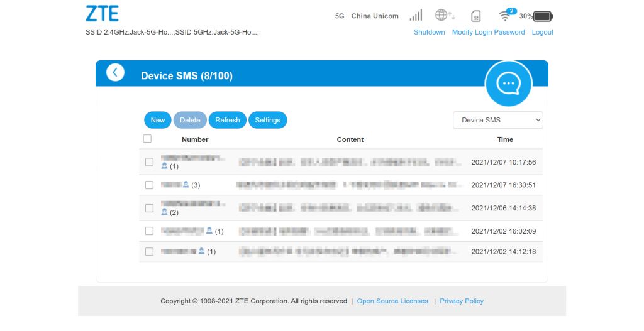
Task: Check the message from 2021/12/07 10:17:56
Action: click(x=149, y=162)
